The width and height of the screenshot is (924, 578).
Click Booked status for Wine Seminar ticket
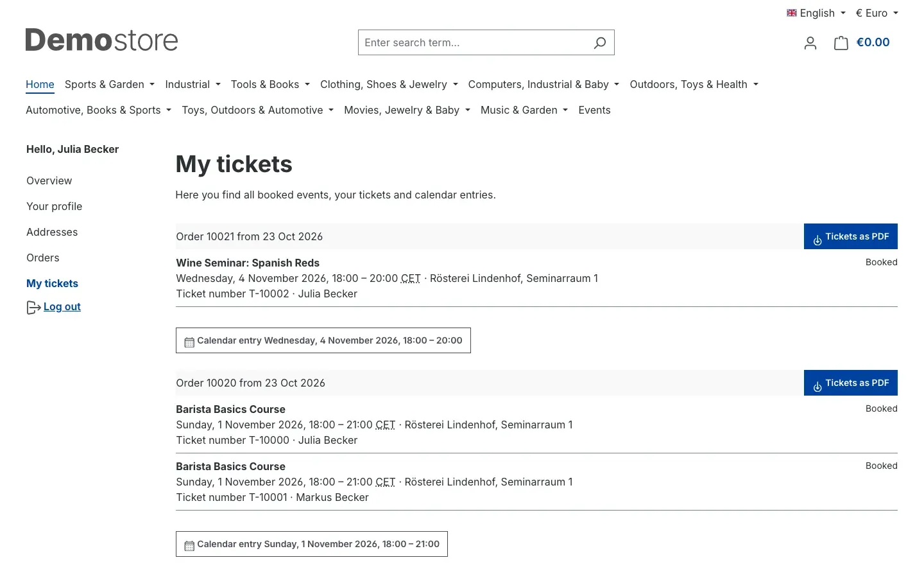(x=882, y=262)
